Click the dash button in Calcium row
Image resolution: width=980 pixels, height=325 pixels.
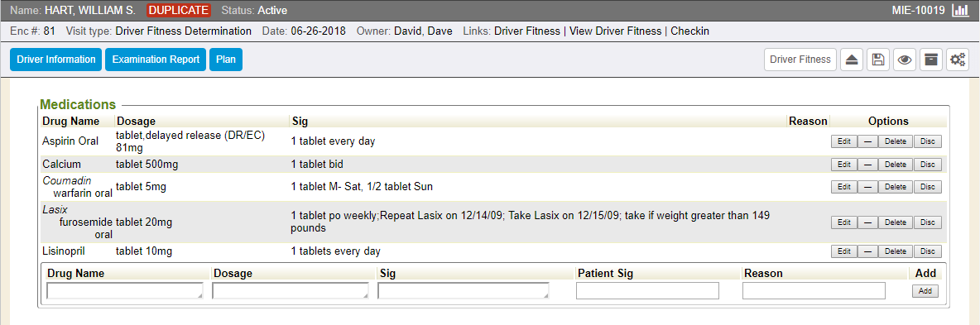tap(867, 165)
